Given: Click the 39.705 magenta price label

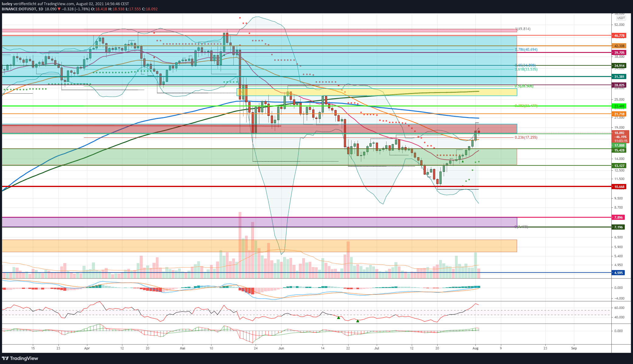Looking at the screenshot, I should 619,53.
